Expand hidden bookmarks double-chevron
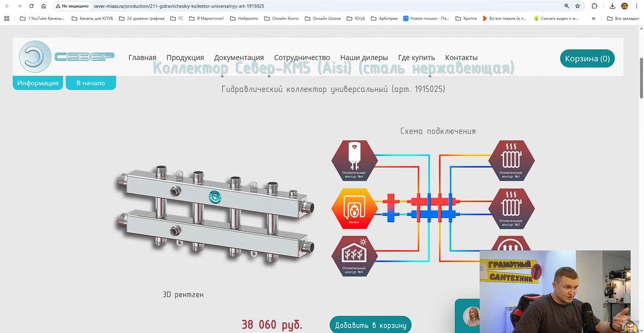644x333 pixels. [594, 18]
